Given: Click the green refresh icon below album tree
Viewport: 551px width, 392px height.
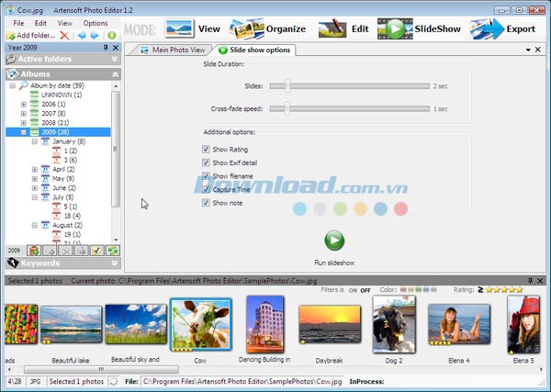Looking at the screenshot, I should tap(112, 250).
